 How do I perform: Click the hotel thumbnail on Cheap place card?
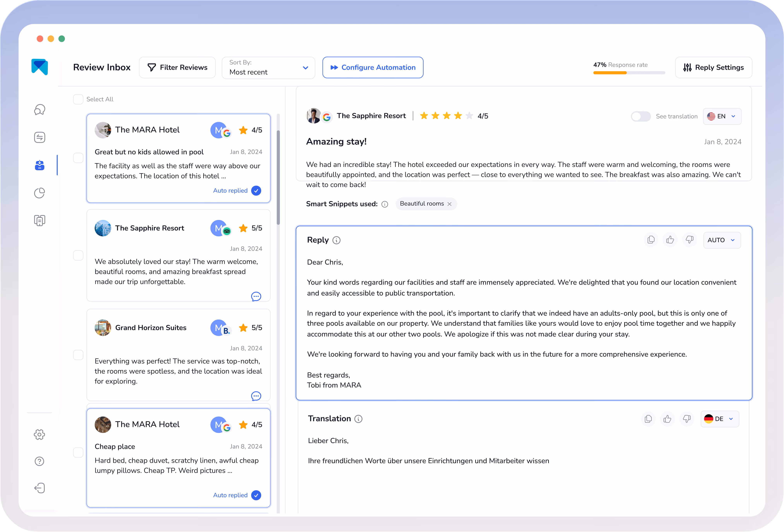click(103, 425)
